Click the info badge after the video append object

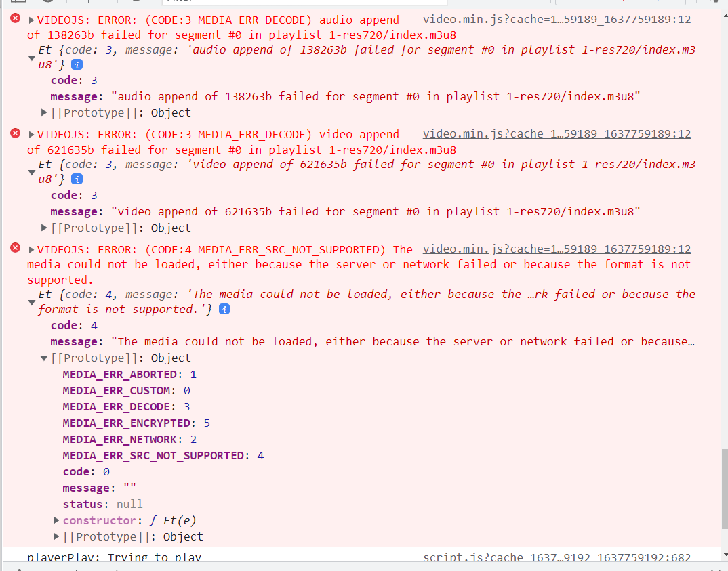coord(77,179)
